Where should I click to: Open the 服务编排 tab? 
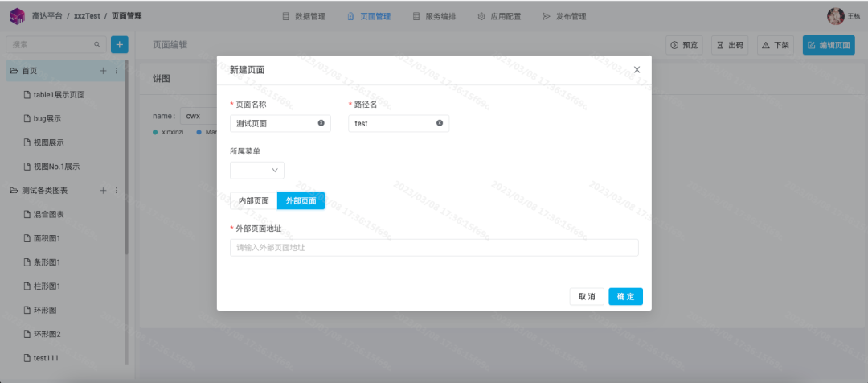[x=434, y=17]
